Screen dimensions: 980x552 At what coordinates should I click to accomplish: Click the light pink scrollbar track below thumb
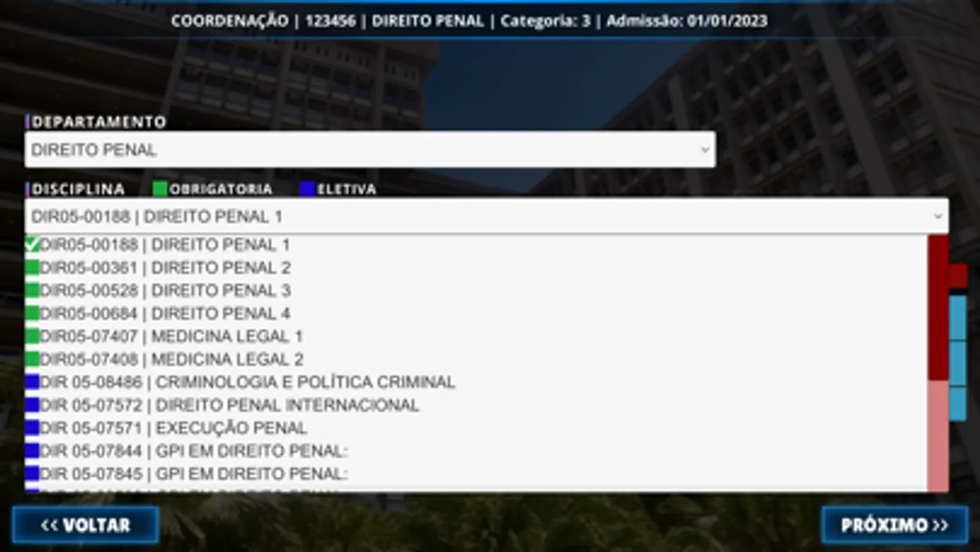coord(938,435)
